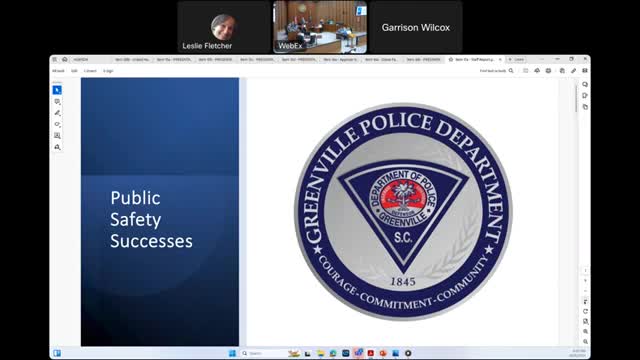Click the Find text or tools field

coord(493,71)
